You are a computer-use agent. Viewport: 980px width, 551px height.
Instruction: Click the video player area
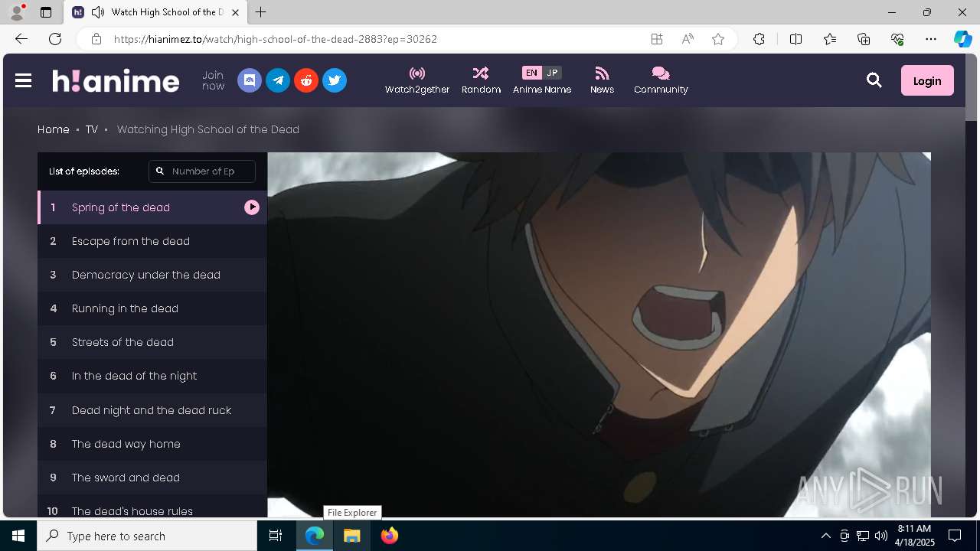pos(599,334)
